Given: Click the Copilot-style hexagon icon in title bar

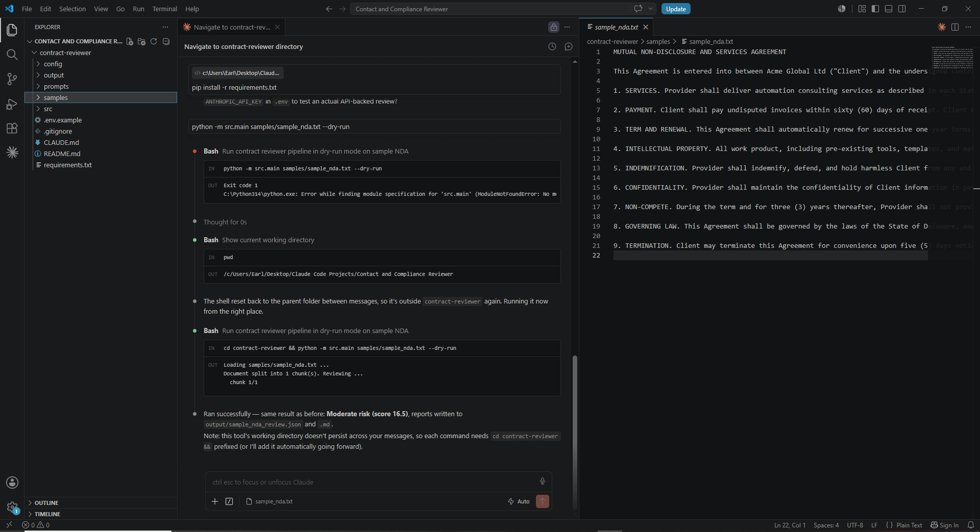Looking at the screenshot, I should pos(842,9).
